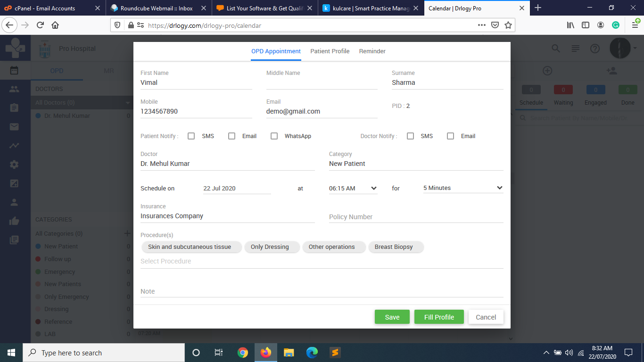Open the Calendar icon in the sidebar

tap(15, 70)
